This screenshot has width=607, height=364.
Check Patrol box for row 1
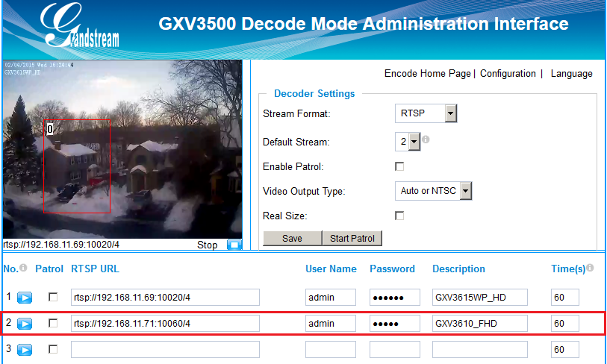point(53,297)
